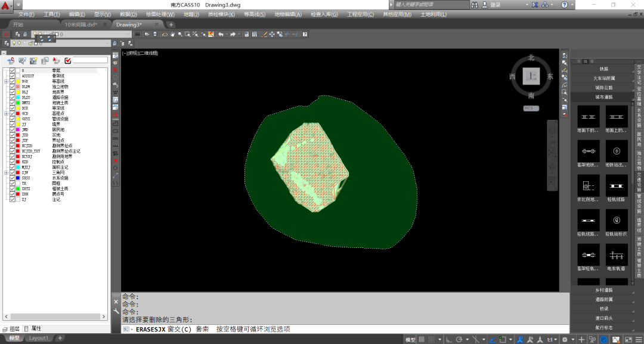Open the annotation scale 1:1 dropdown
The width and height of the screenshot is (644, 344).
coord(552,339)
